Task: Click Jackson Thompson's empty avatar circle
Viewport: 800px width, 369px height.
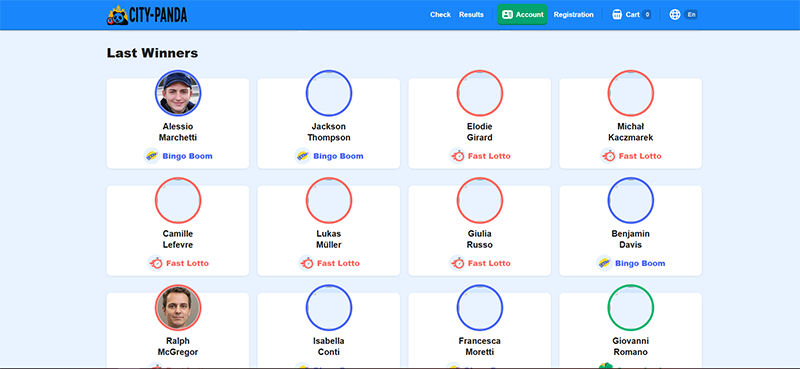Action: 329,93
